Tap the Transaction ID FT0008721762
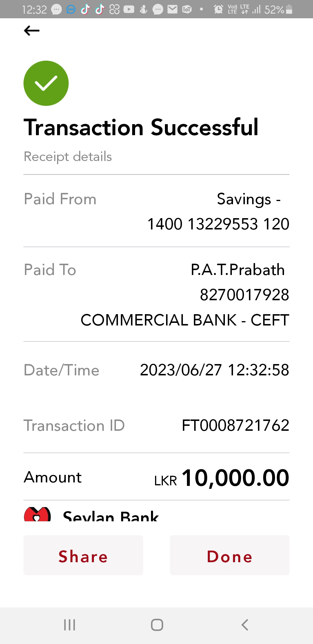 235,426
